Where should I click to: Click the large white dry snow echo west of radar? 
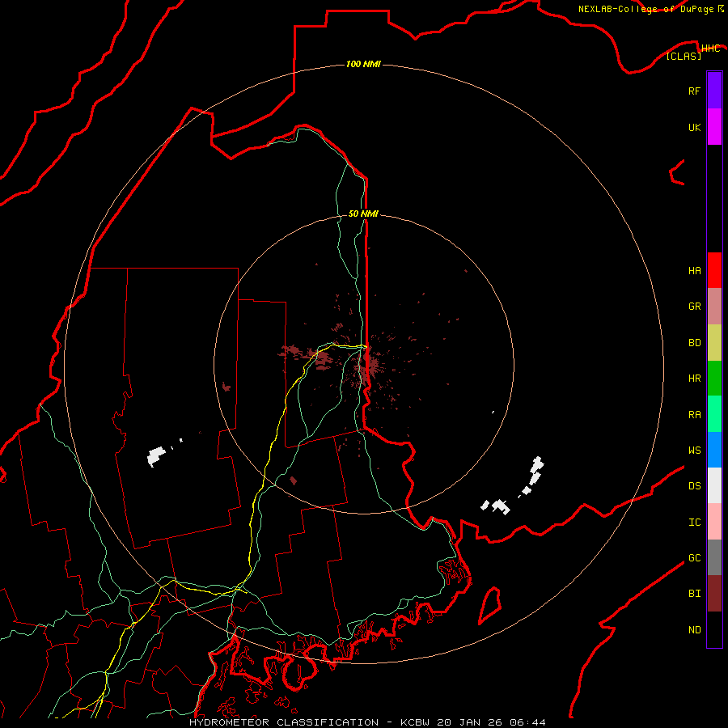point(156,455)
